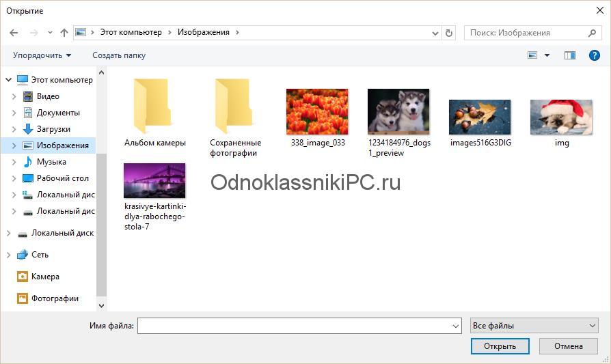
Task: Select the husky dogs image thumbnail
Action: tap(398, 112)
